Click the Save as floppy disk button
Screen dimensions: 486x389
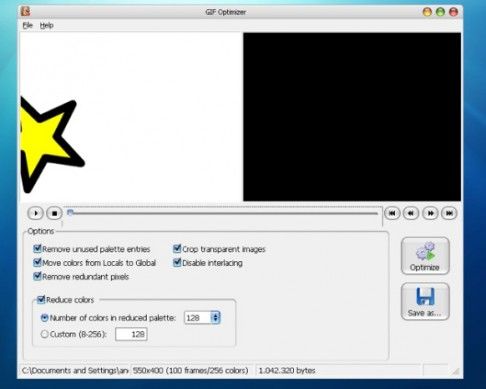[x=425, y=301]
